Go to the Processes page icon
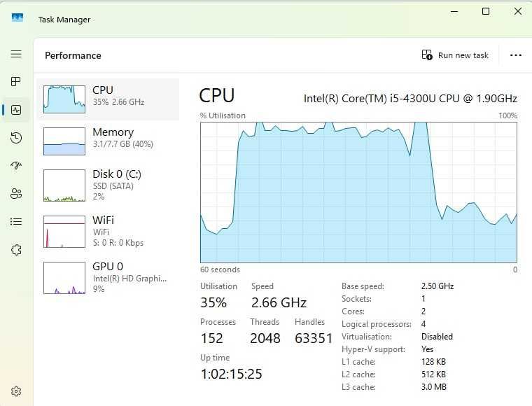The image size is (532, 406). [x=16, y=82]
